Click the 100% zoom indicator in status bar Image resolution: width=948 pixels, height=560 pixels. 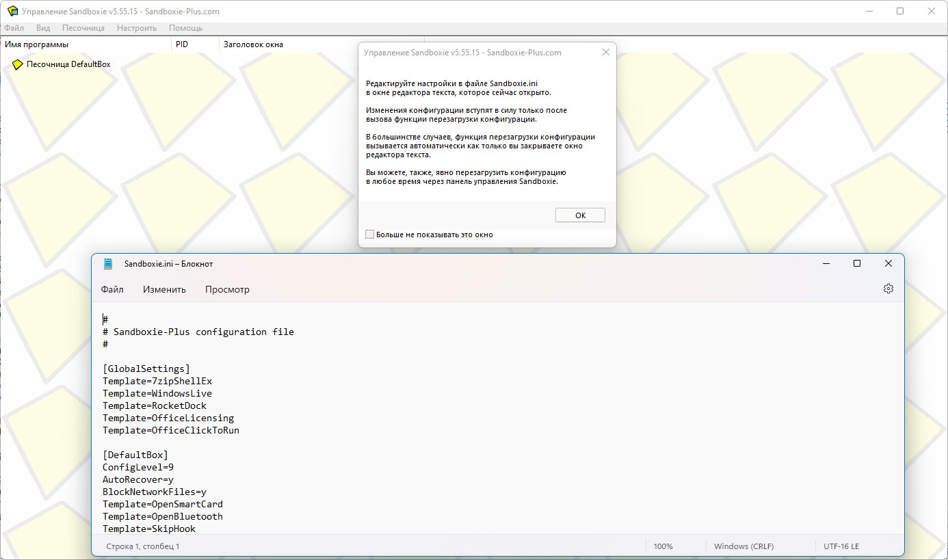663,546
